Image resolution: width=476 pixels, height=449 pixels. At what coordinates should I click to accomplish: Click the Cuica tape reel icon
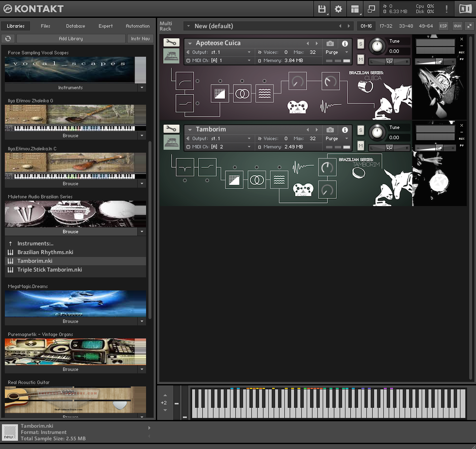297,107
